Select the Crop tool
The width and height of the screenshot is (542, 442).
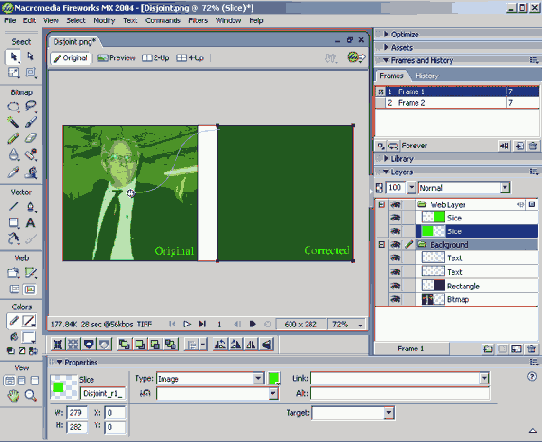pos(31,73)
